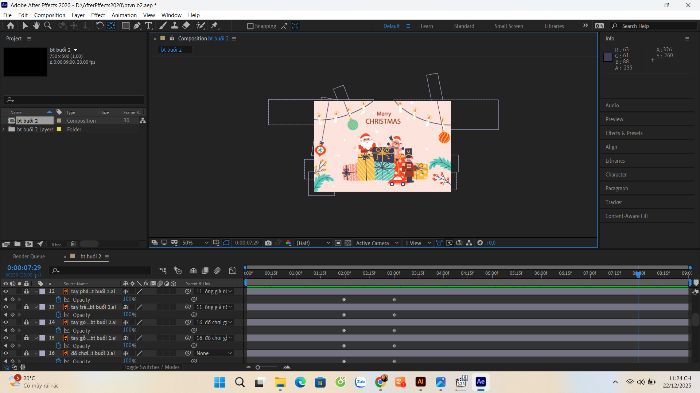700x393 pixels.
Task: Select the Hand tool
Action: 36,26
